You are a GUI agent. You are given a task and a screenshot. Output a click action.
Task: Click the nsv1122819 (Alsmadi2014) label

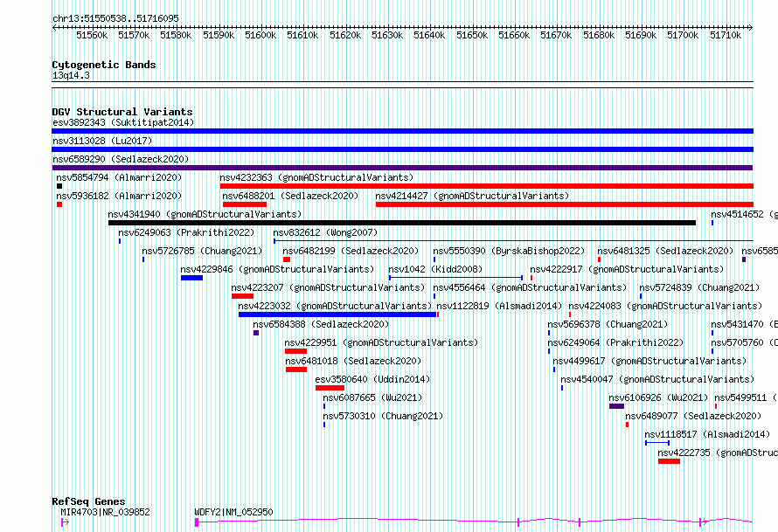point(499,306)
